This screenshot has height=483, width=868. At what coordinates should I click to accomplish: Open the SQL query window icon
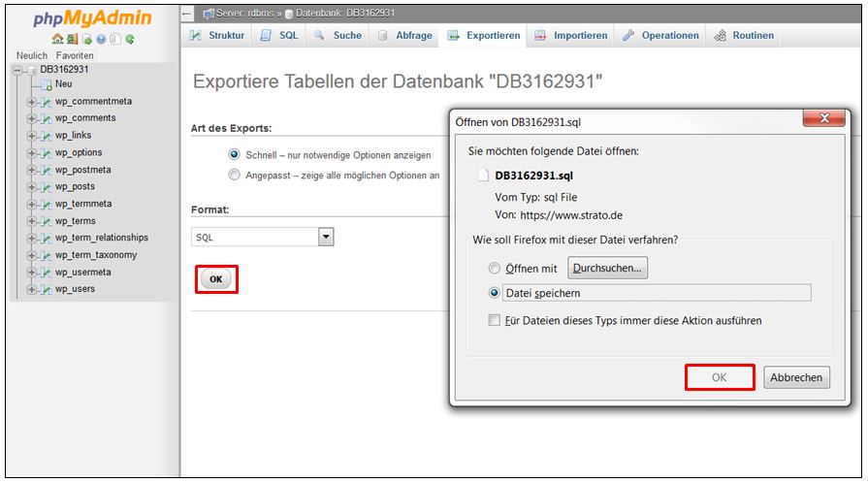click(87, 39)
